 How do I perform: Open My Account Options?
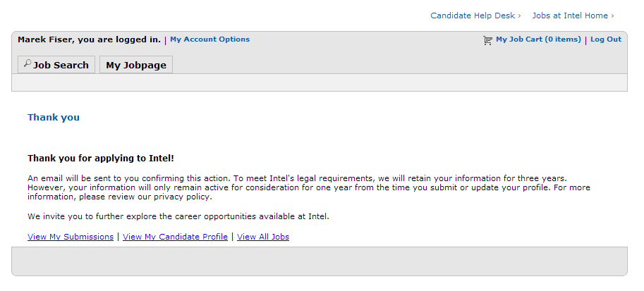pos(209,39)
